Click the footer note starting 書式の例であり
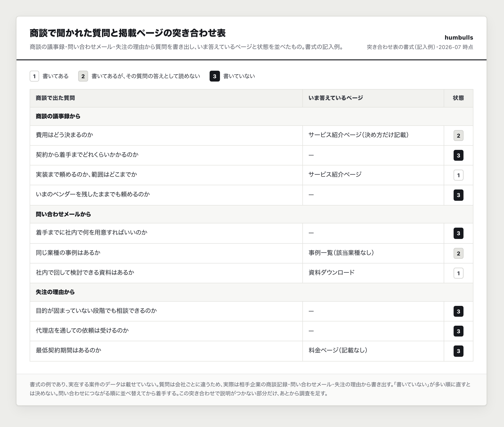The height and width of the screenshot is (427, 504). (x=250, y=389)
